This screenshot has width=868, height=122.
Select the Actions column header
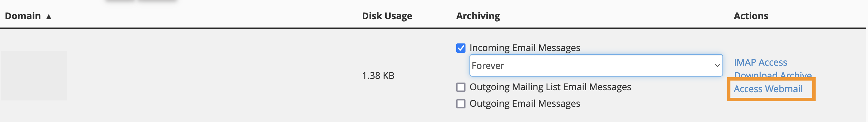751,16
